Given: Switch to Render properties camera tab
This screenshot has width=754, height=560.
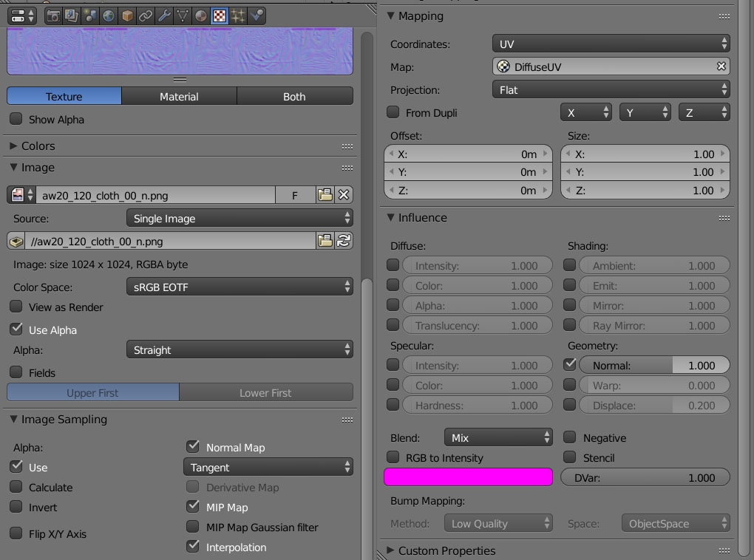Looking at the screenshot, I should coord(53,16).
